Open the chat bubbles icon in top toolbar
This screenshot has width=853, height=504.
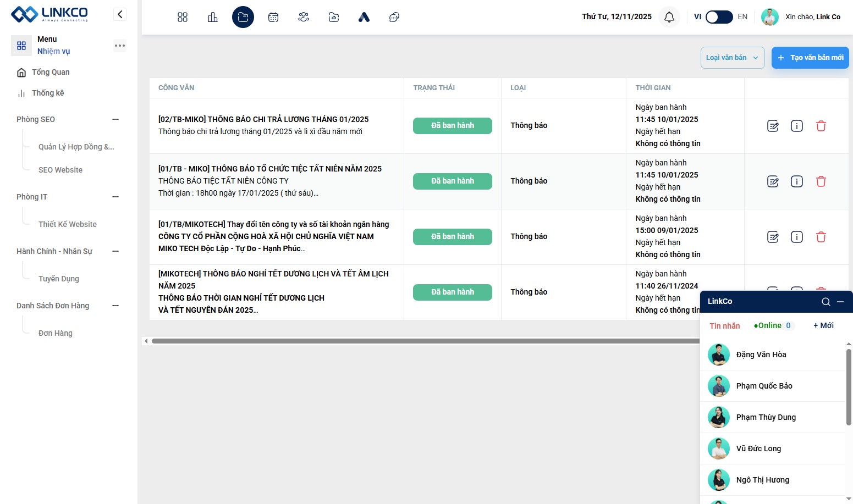(x=394, y=17)
